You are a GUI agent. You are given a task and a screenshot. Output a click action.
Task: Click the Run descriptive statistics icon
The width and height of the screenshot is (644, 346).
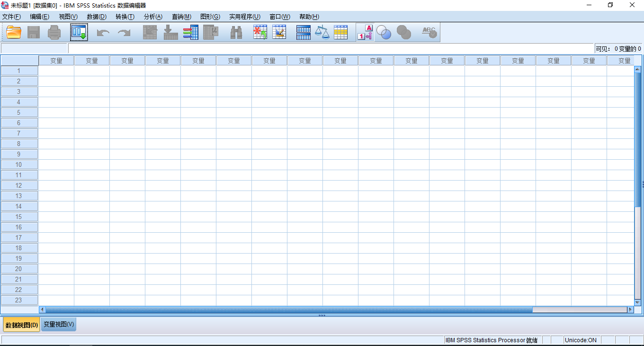tap(211, 32)
